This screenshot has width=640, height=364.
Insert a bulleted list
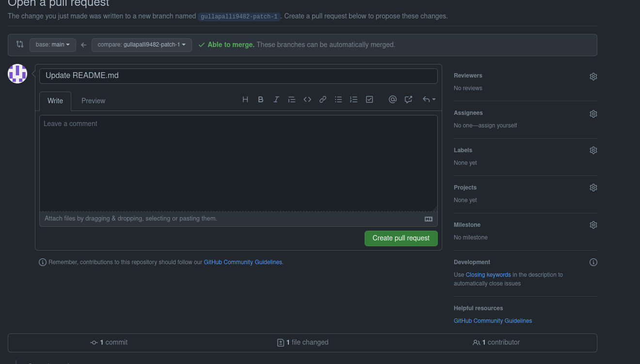[x=338, y=99]
